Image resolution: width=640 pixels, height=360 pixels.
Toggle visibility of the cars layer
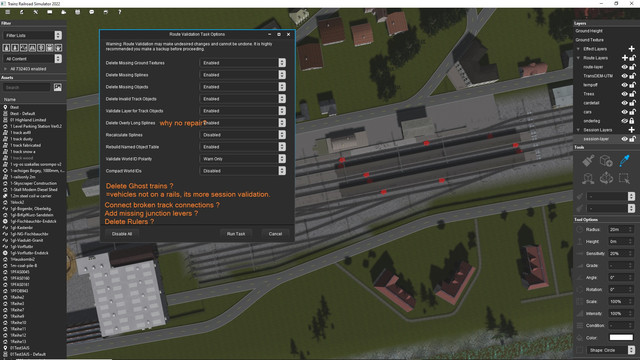pyautogui.click(x=624, y=112)
